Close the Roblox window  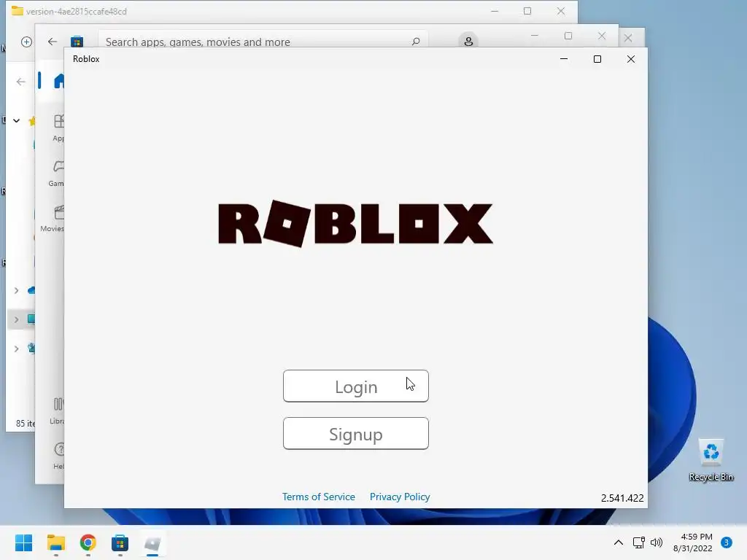coord(631,59)
